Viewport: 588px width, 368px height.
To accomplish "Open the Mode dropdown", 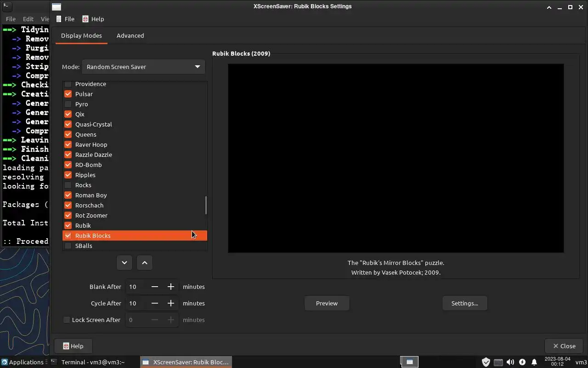I will 143,67.
